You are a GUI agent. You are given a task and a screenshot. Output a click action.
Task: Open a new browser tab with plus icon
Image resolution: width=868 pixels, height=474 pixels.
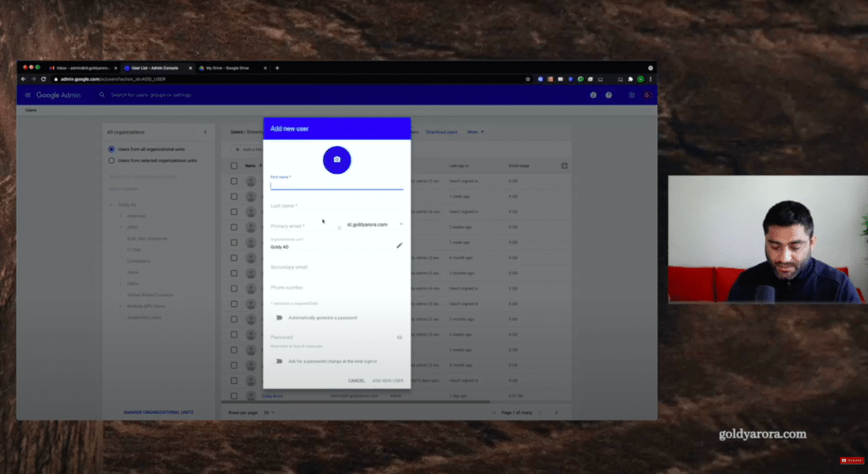click(277, 68)
